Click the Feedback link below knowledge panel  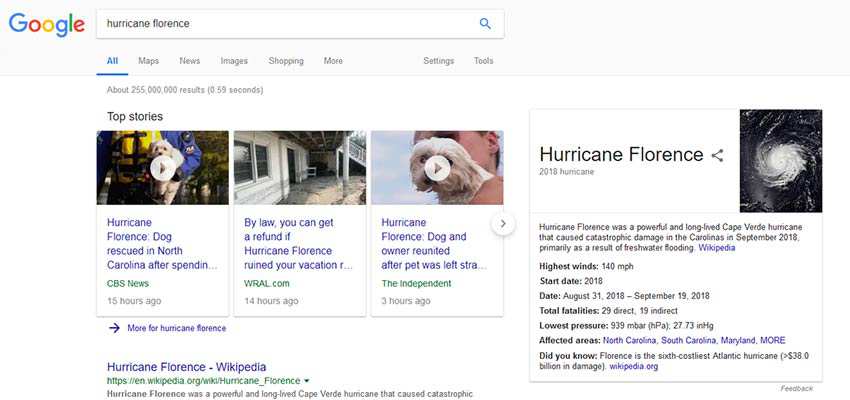click(x=796, y=388)
